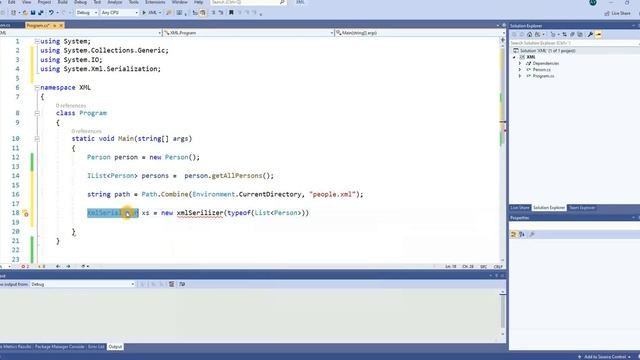Collapse the namespace XML block
Screen dimensions: 640x360
[x=37, y=87]
